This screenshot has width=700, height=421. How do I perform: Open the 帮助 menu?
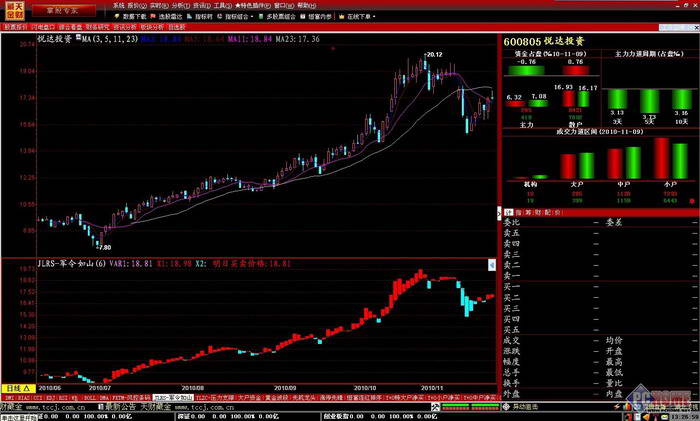306,6
